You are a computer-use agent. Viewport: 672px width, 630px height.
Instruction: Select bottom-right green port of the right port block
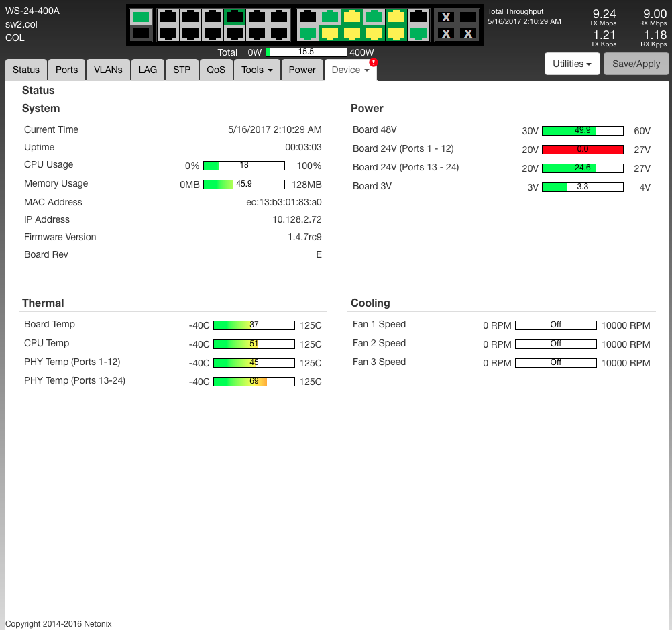click(x=418, y=33)
